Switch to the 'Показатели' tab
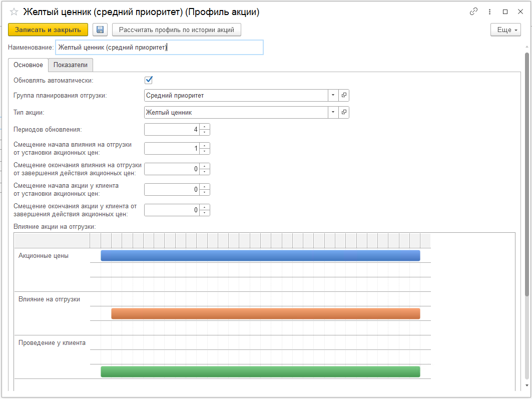Image resolution: width=532 pixels, height=399 pixels. pos(71,65)
